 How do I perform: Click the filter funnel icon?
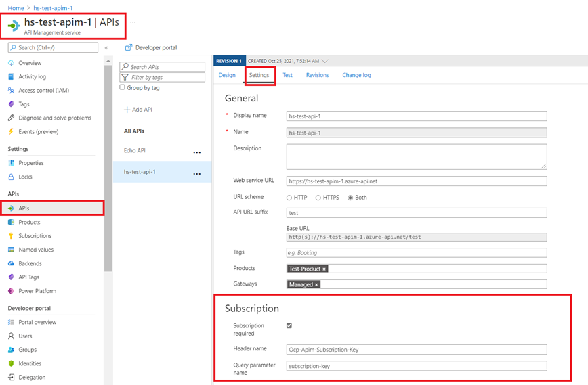point(125,78)
